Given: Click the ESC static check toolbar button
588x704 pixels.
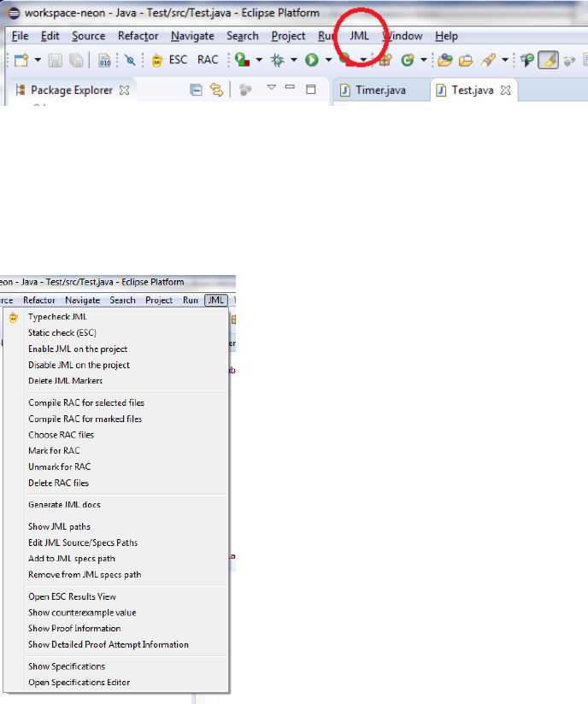Looking at the screenshot, I should pyautogui.click(x=178, y=60).
